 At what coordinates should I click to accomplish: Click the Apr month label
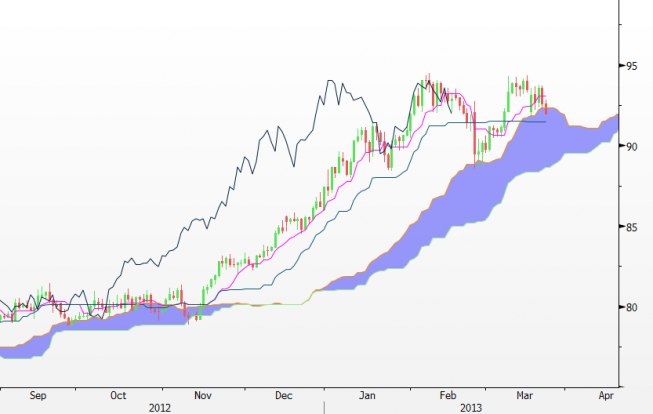tap(606, 396)
